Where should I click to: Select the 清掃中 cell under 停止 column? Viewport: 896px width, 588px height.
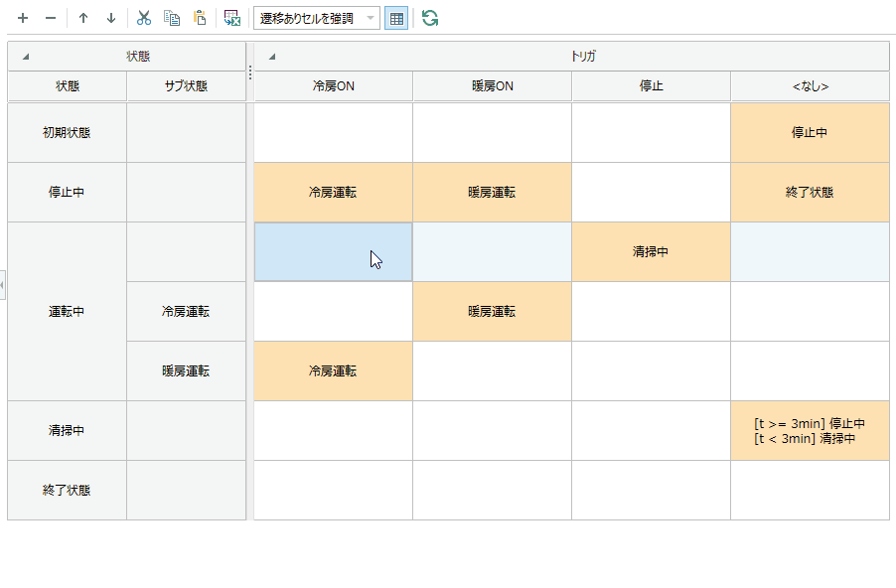click(651, 252)
